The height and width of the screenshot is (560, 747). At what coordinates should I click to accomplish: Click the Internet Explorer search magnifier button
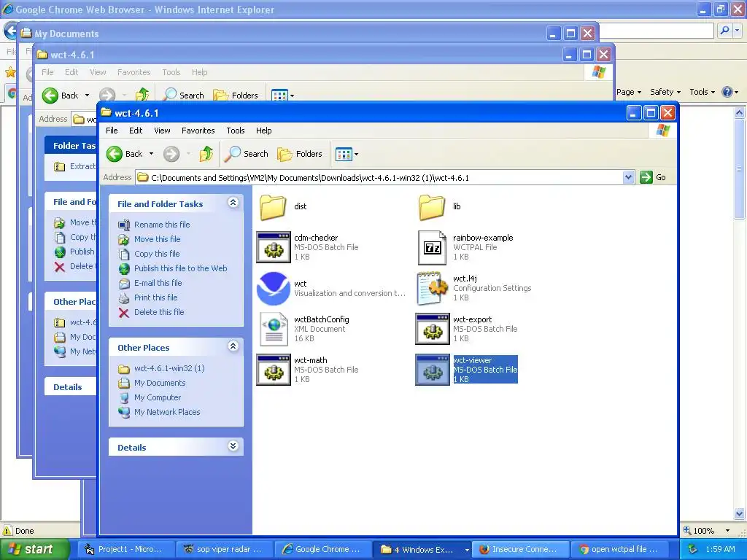point(724,31)
